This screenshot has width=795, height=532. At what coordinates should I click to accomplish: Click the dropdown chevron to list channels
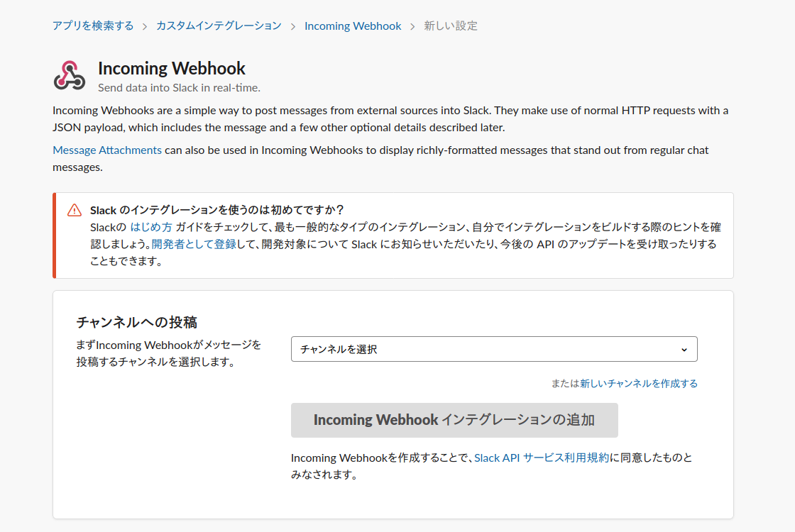684,349
